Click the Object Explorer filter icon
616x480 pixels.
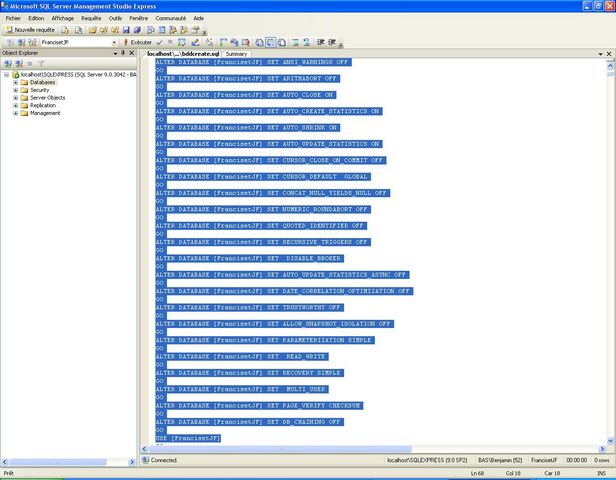click(x=42, y=63)
